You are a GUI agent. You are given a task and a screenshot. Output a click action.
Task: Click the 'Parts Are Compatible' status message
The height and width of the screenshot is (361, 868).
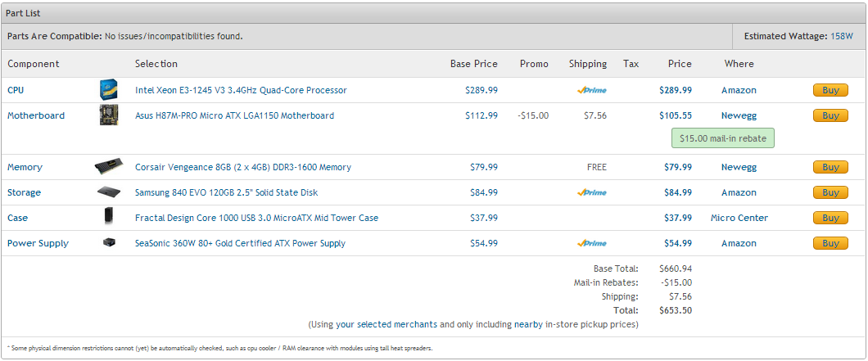point(125,37)
